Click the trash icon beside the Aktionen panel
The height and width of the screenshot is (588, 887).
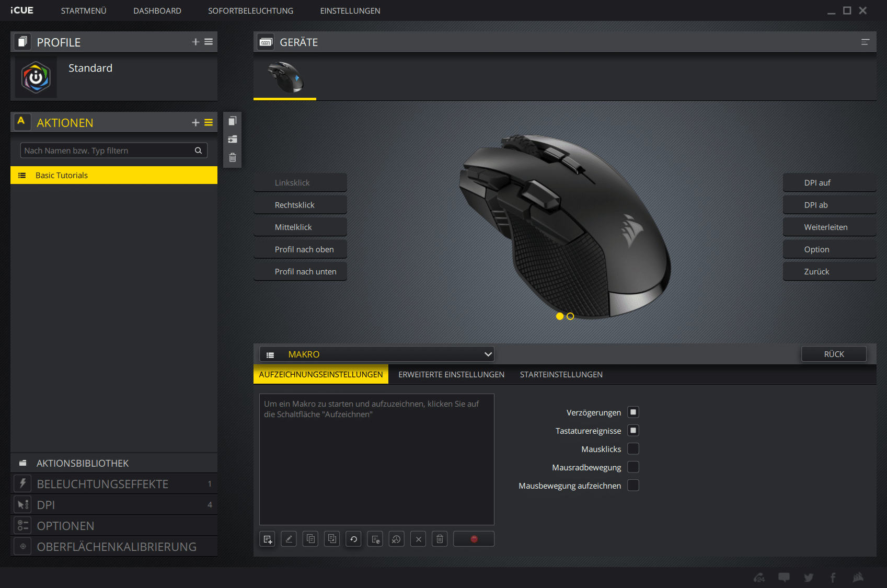pos(233,157)
